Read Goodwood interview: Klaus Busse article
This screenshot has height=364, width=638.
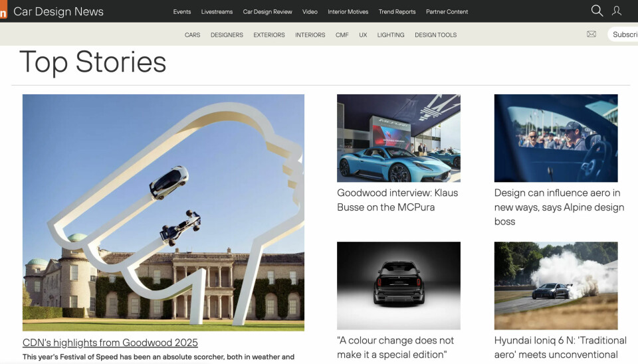pos(397,200)
